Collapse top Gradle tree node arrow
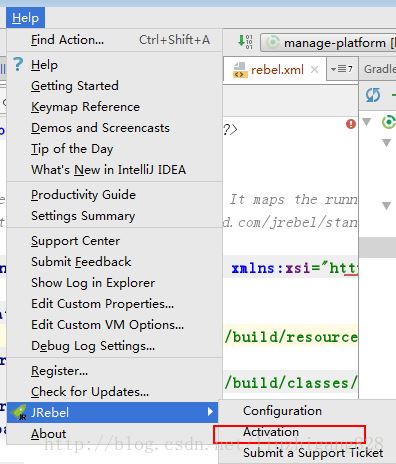Viewport: 396px width, 464px height. [367, 122]
